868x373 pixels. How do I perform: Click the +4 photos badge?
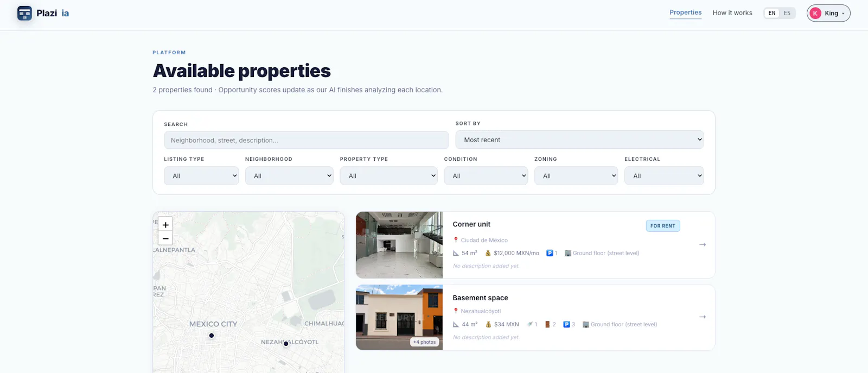coord(424,342)
